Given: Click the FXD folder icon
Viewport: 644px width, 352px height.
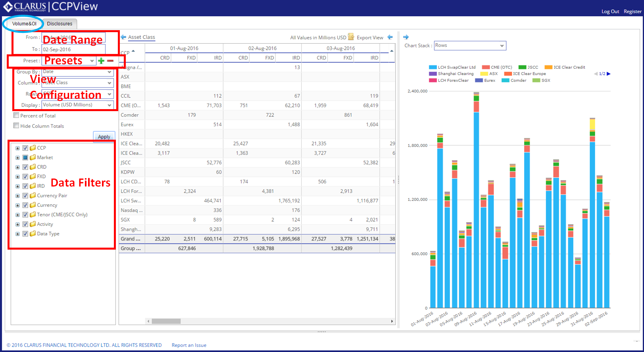Looking at the screenshot, I should (x=33, y=177).
